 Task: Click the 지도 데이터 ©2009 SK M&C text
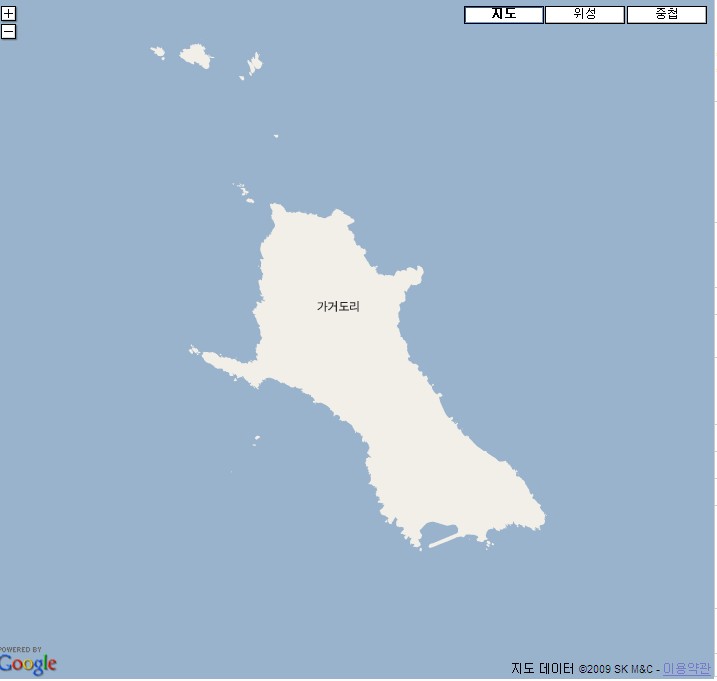[x=583, y=669]
